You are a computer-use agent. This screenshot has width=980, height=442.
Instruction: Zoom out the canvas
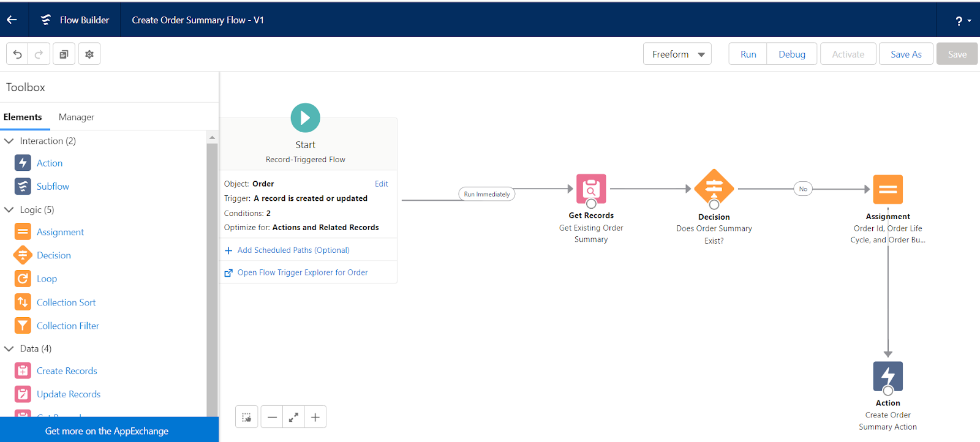click(272, 417)
